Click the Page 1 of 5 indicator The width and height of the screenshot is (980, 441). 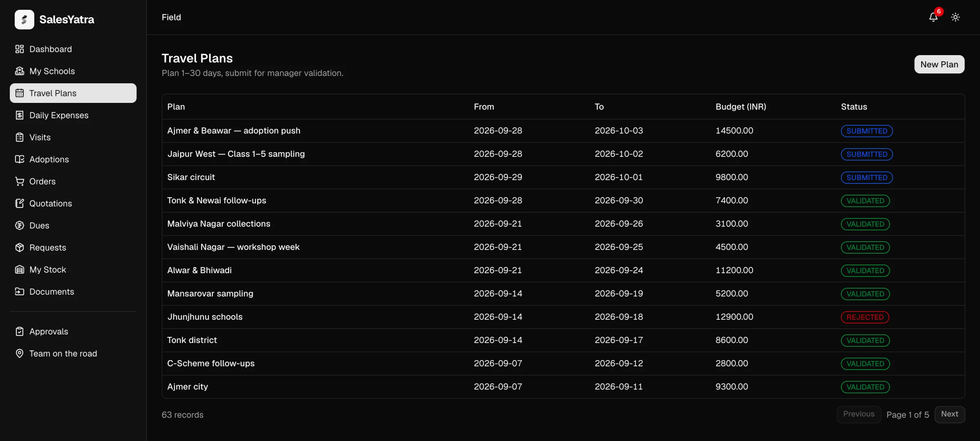pos(907,415)
